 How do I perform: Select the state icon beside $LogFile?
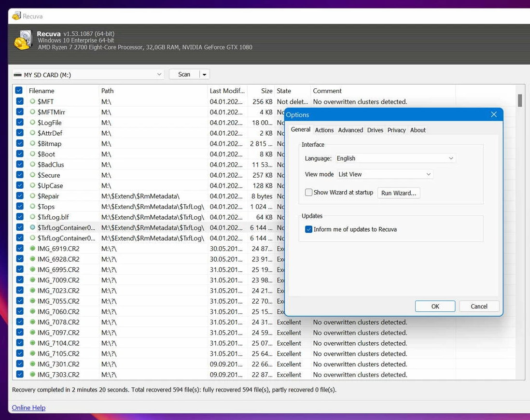32,122
